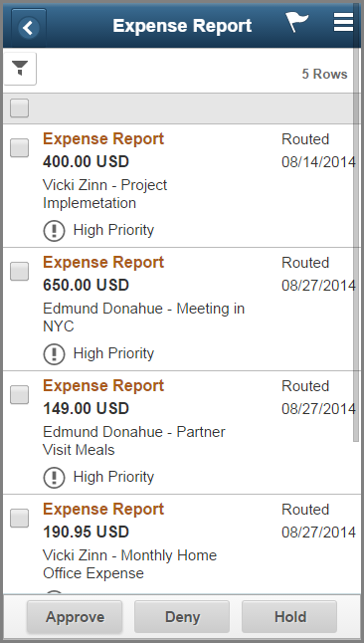The height and width of the screenshot is (643, 364).
Task: Click High Priority icon on 149.00 USD report
Action: [54, 478]
